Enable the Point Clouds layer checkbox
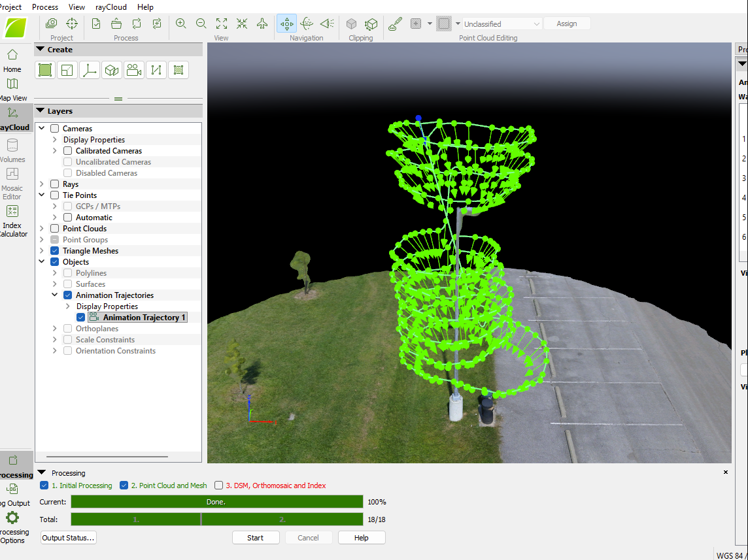This screenshot has height=560, width=748. coord(54,229)
